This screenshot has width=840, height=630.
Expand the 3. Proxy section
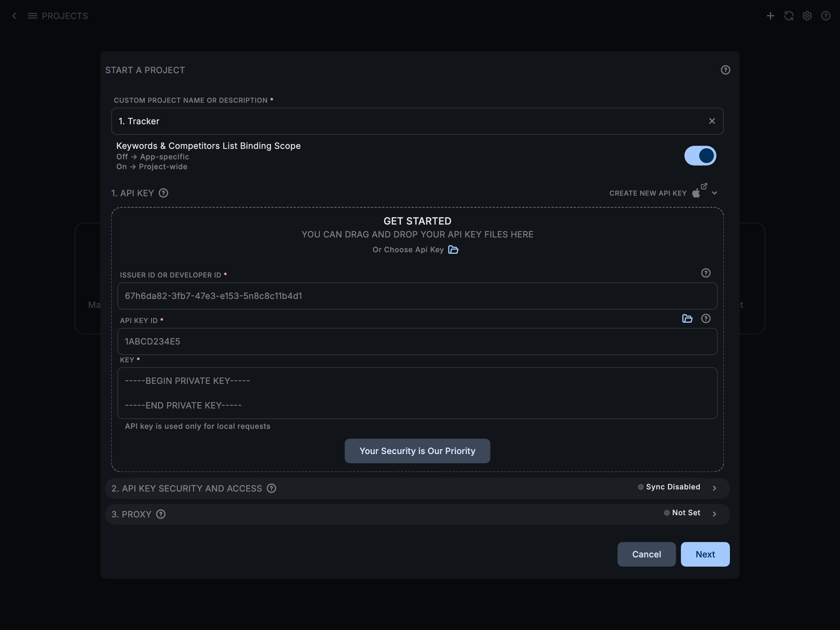714,514
